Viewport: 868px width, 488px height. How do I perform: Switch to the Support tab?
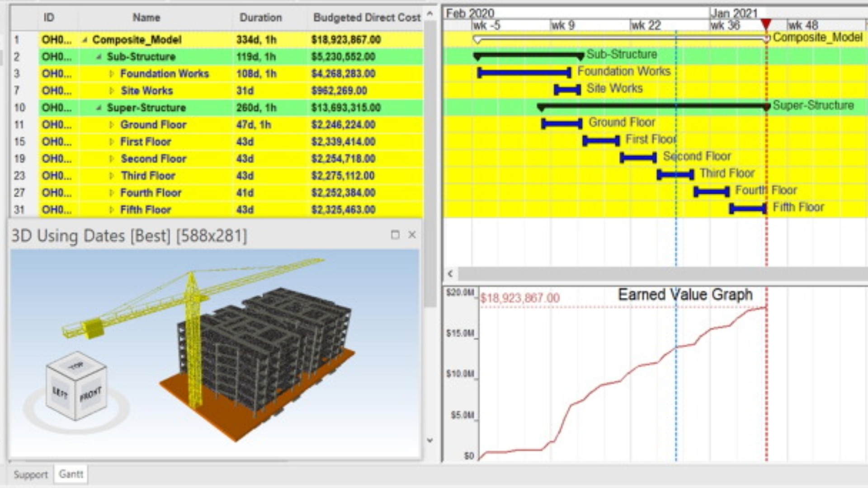tap(30, 474)
